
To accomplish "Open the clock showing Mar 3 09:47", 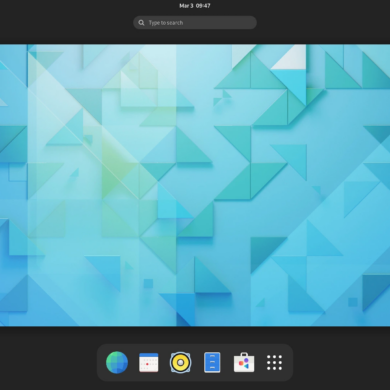I will (x=195, y=6).
